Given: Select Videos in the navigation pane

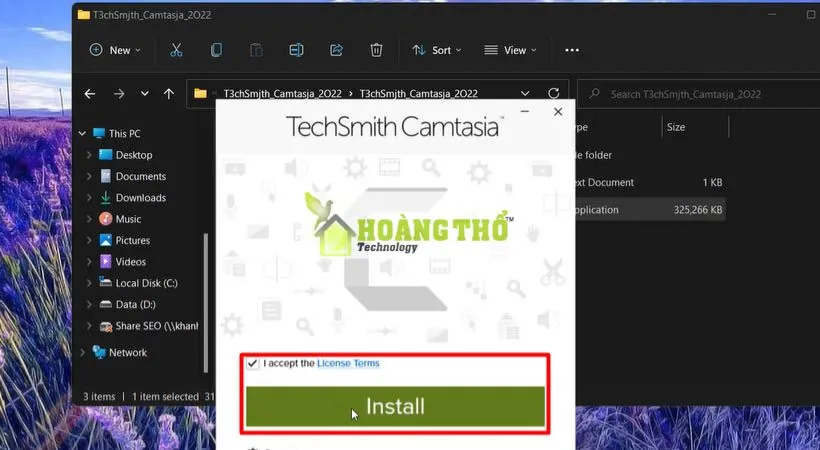Looking at the screenshot, I should click(x=131, y=262).
